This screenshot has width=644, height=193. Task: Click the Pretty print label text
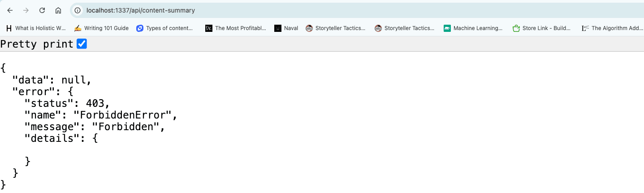pyautogui.click(x=37, y=44)
